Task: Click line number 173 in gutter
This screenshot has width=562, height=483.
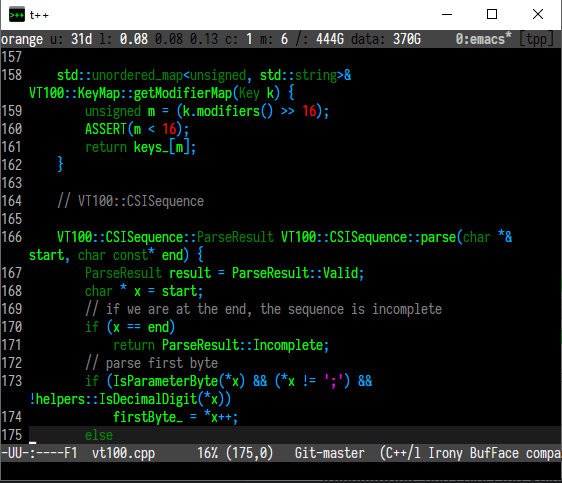Action: pyautogui.click(x=12, y=381)
